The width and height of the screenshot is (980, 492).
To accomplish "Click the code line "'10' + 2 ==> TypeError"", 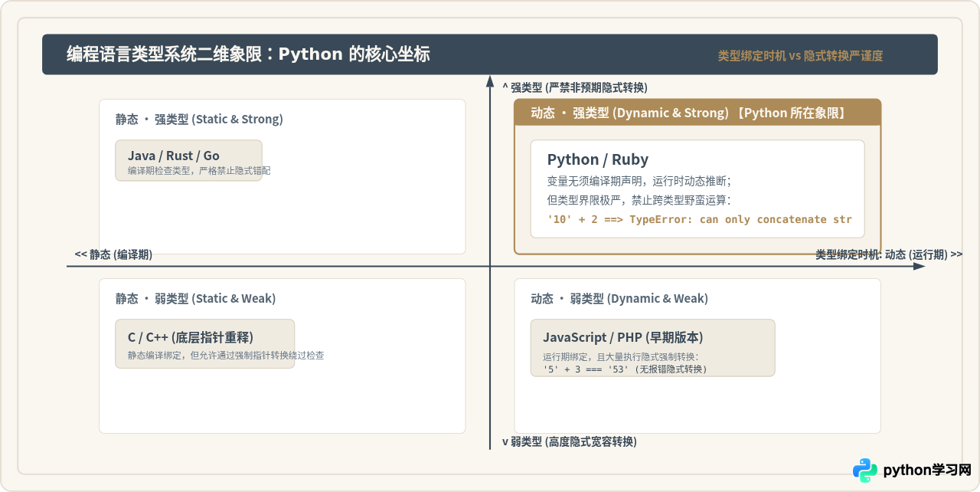I will (699, 220).
